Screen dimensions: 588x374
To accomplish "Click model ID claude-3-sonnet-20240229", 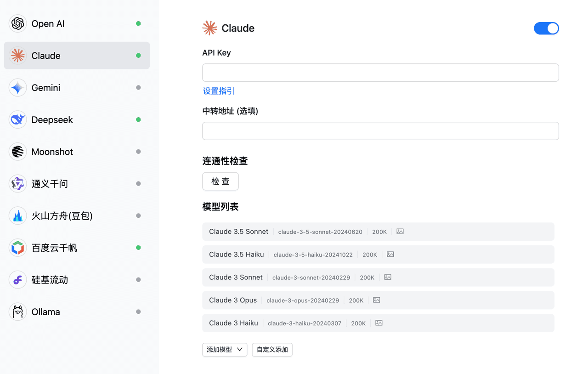I will pyautogui.click(x=311, y=278).
